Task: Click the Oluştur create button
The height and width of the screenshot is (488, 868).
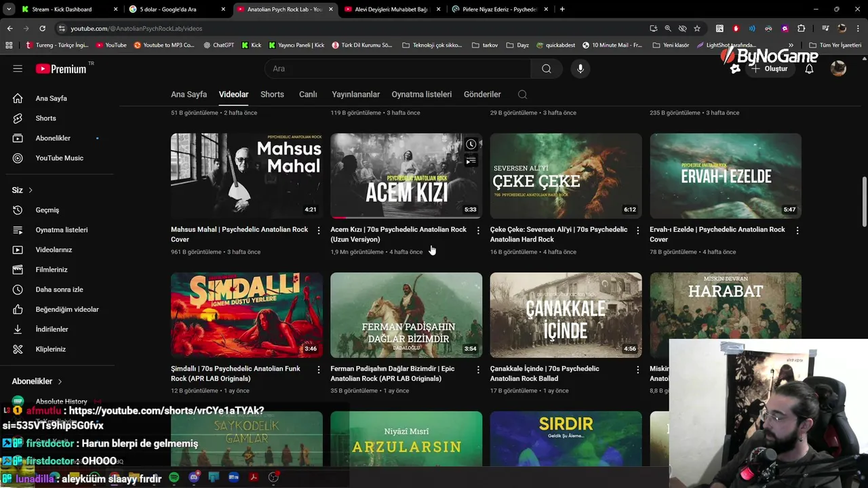Action: coord(769,68)
